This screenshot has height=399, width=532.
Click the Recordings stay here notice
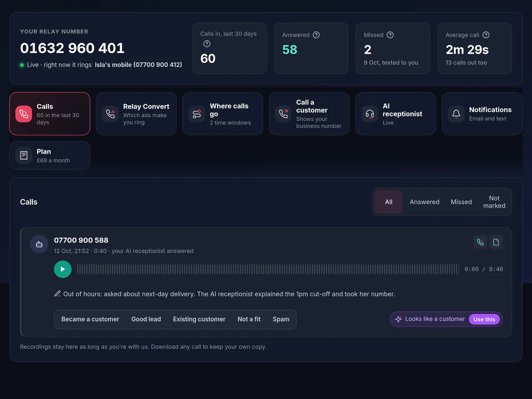(143, 347)
